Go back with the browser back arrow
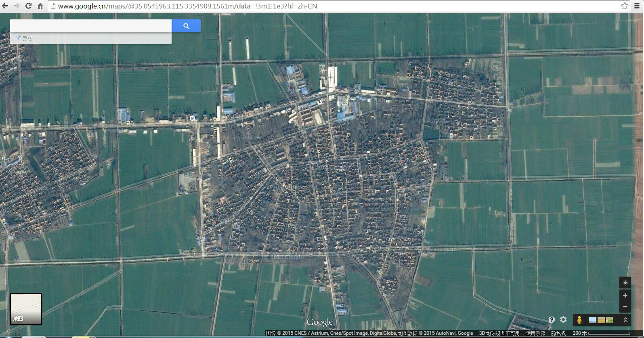 tap(5, 6)
